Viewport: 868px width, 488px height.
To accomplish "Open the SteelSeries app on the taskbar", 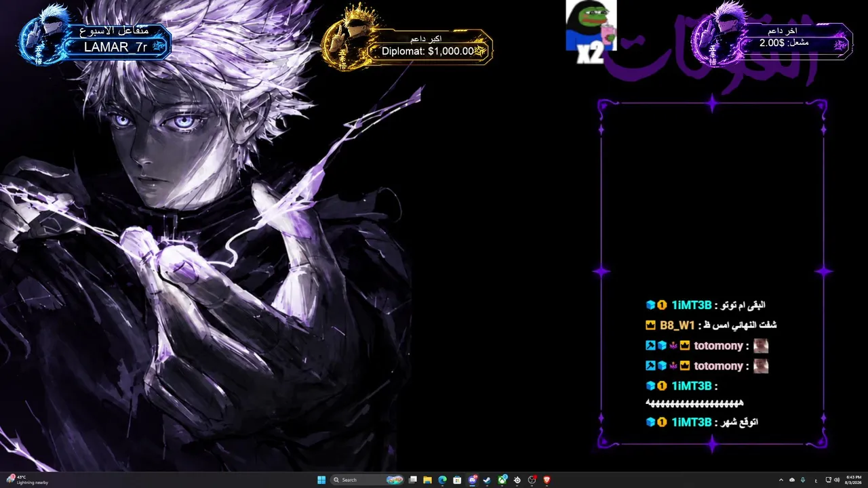I will click(517, 480).
